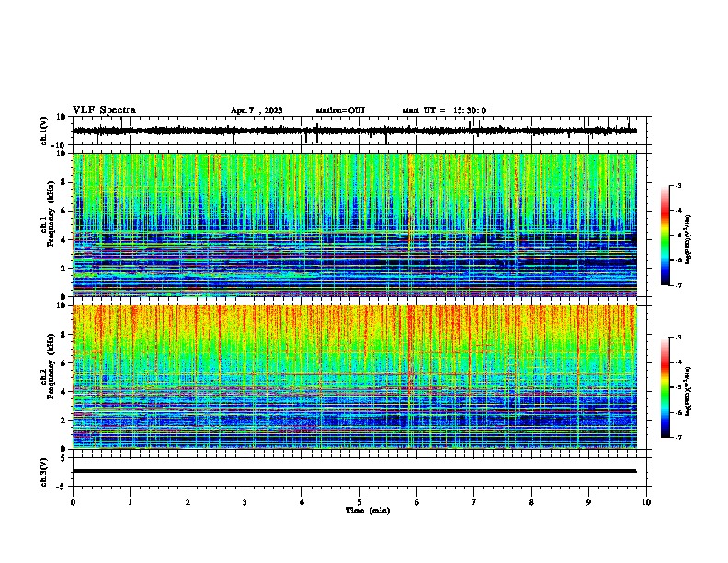Screen dimensions: 728x563
Task: Click the "VLF Spectra" plot title
Action: [x=104, y=110]
